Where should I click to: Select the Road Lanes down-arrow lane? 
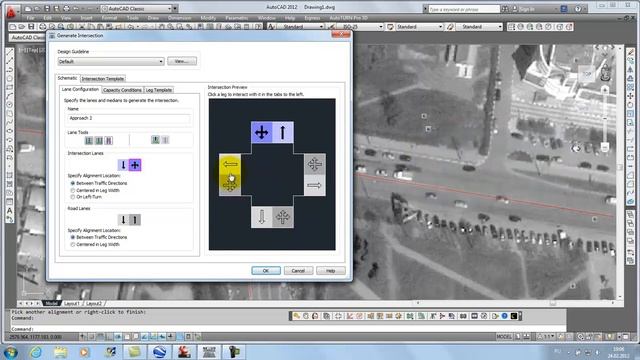point(123,220)
